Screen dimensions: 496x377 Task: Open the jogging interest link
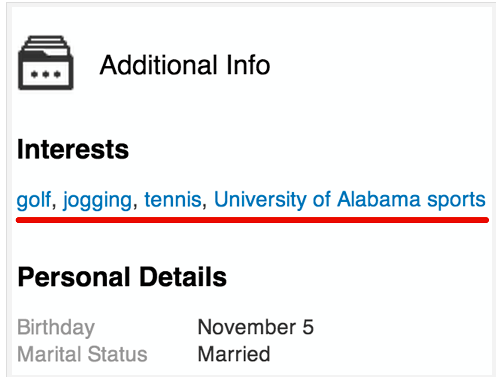tap(97, 200)
